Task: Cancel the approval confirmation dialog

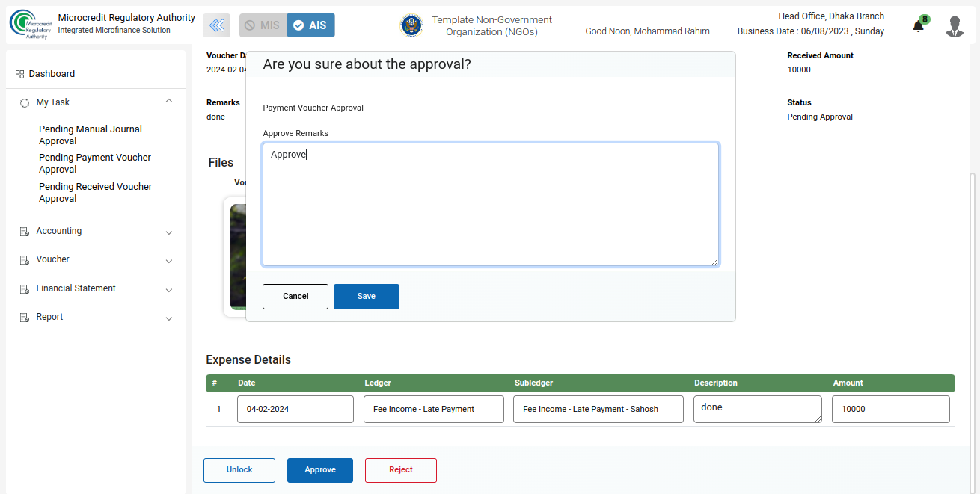Action: pyautogui.click(x=295, y=297)
